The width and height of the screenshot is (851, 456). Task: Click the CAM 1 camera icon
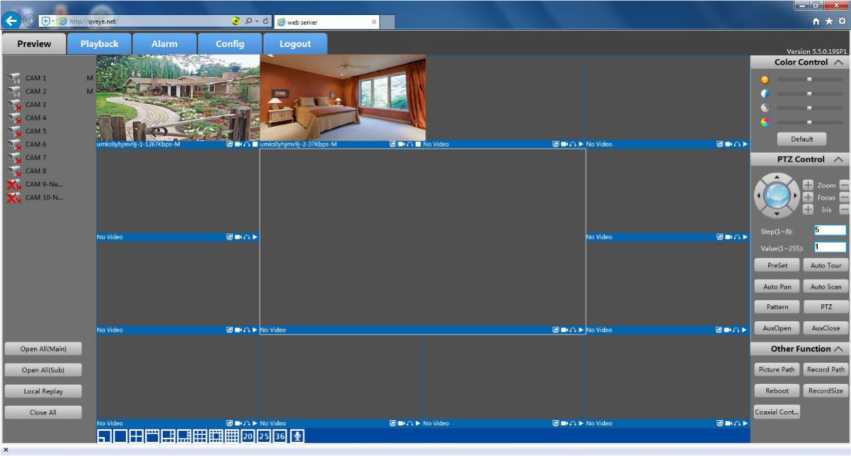coord(14,78)
